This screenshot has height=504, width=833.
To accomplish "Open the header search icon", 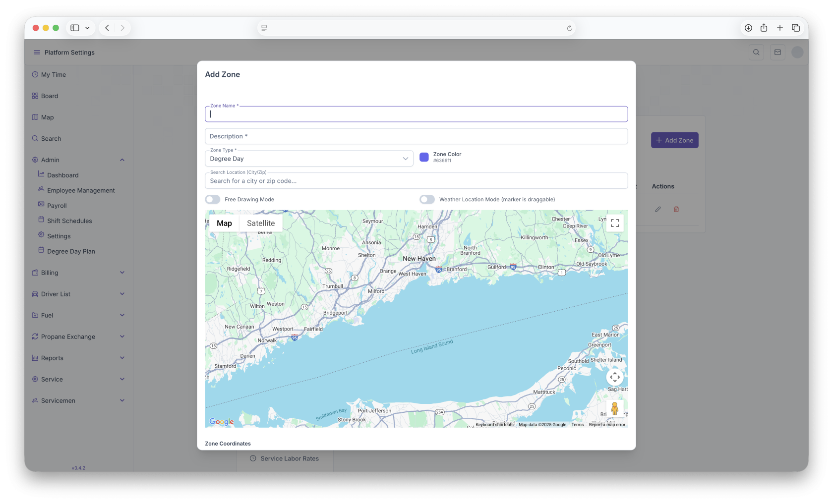I will 756,52.
